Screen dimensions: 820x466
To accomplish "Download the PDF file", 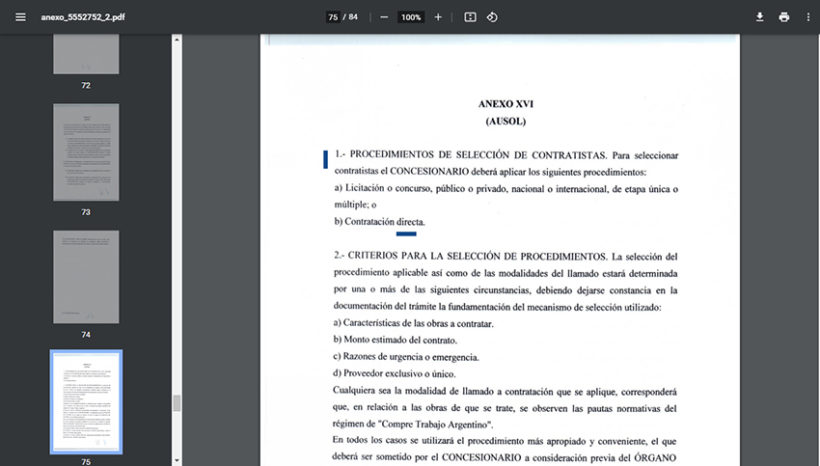I will pos(760,17).
